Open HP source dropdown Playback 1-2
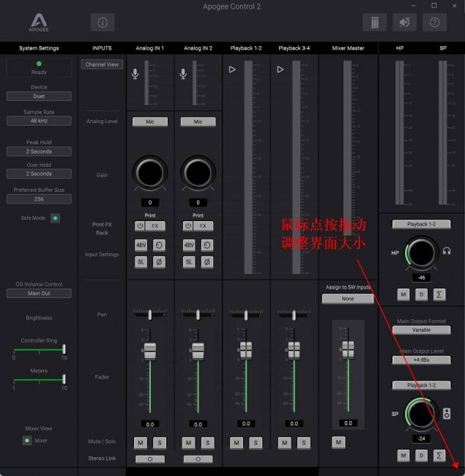465x476 pixels. click(x=421, y=224)
